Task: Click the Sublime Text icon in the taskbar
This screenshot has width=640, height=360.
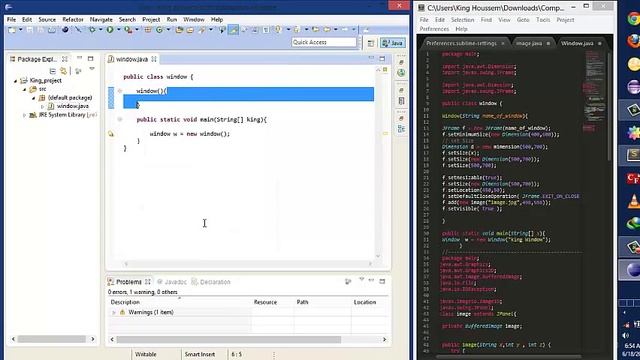Action: (x=634, y=154)
